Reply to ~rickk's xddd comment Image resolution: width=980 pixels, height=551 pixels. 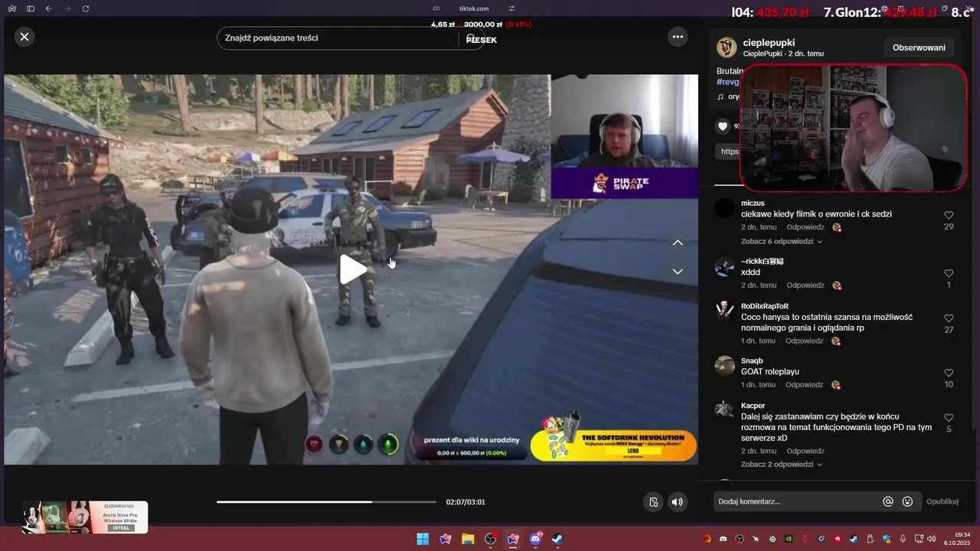pos(805,285)
